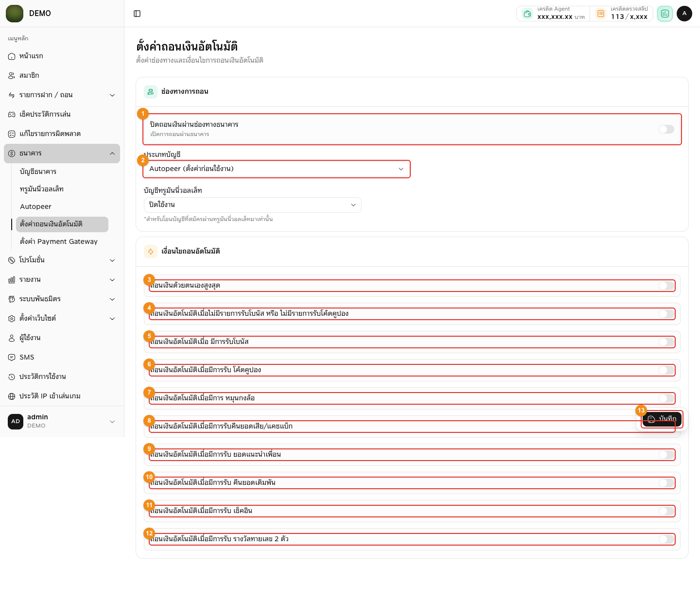Expand the ระบบพันธมิตร menu
This screenshot has height=600, width=700.
62,299
